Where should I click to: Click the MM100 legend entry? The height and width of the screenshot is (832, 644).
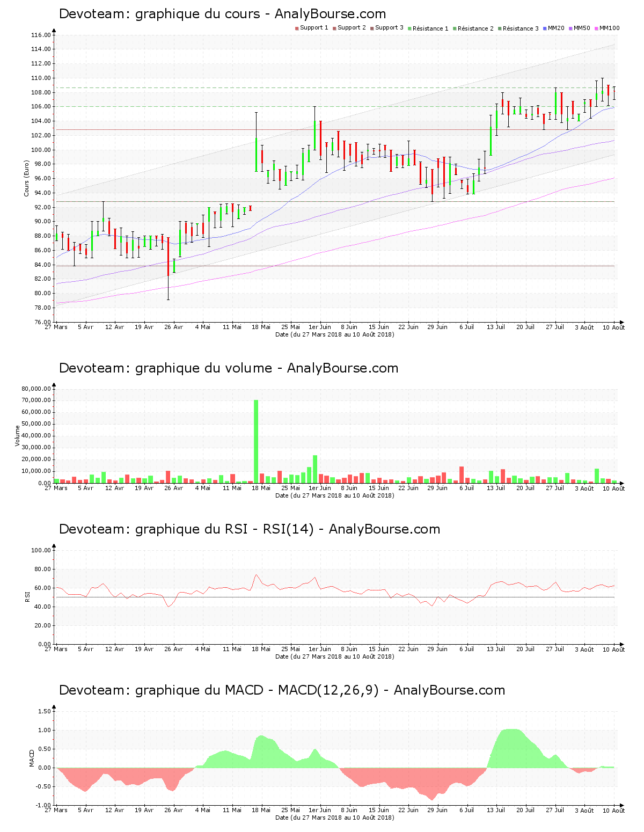click(607, 28)
